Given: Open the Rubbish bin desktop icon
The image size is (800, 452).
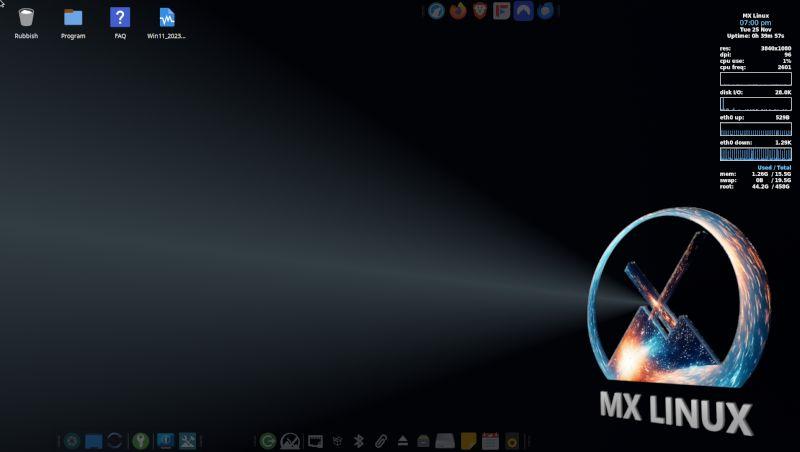Looking at the screenshot, I should [x=26, y=17].
